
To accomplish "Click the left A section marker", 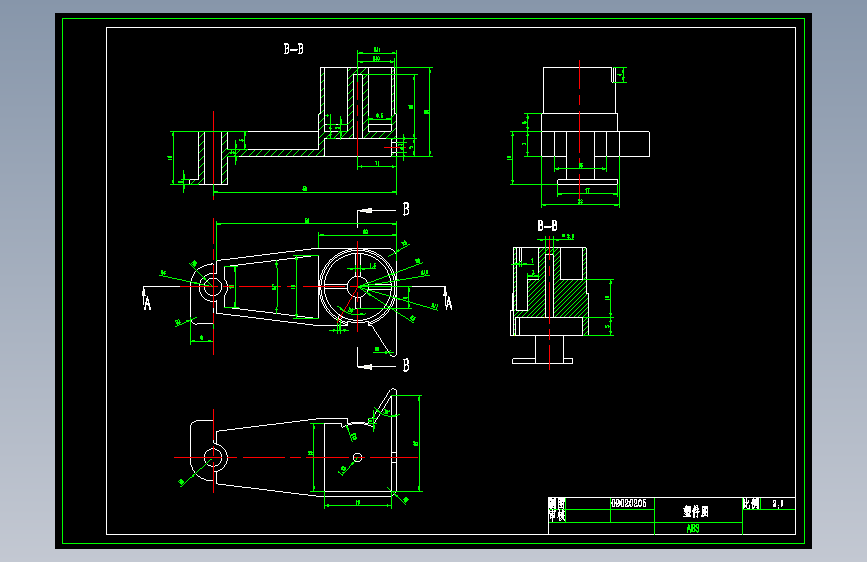I will click(x=147, y=302).
